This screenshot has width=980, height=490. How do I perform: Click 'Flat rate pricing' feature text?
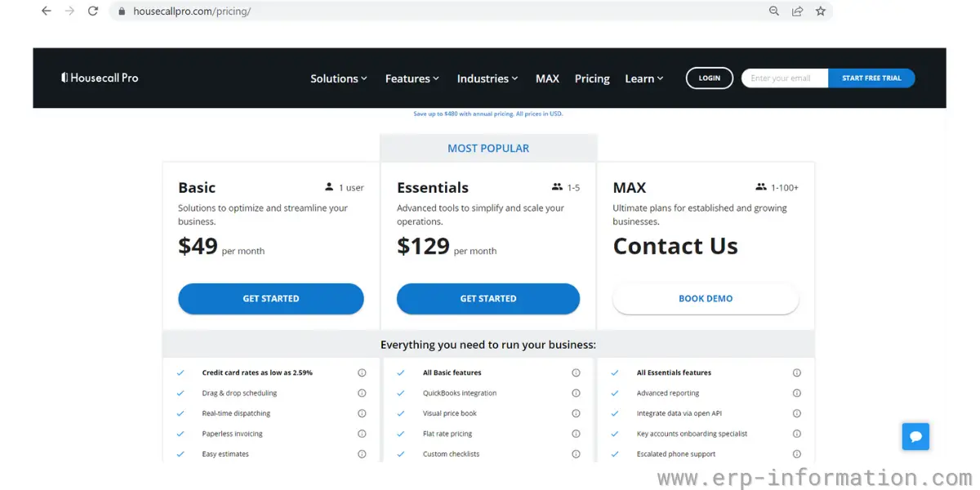point(448,434)
